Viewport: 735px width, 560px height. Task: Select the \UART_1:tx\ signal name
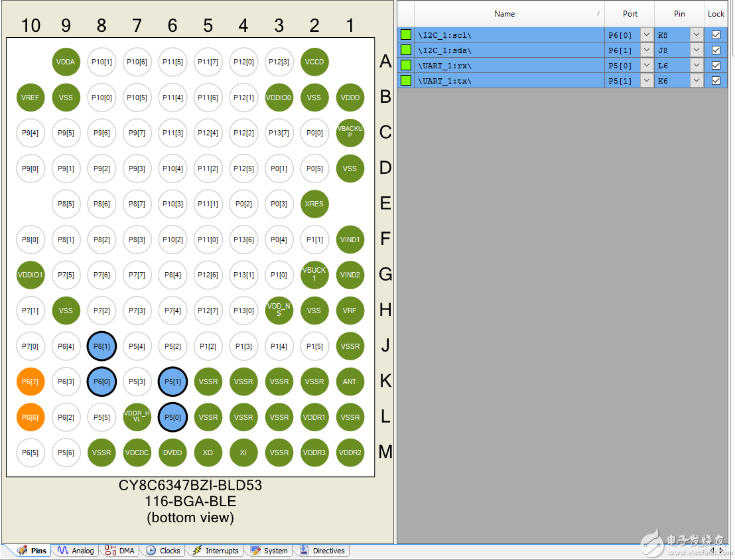tap(445, 81)
